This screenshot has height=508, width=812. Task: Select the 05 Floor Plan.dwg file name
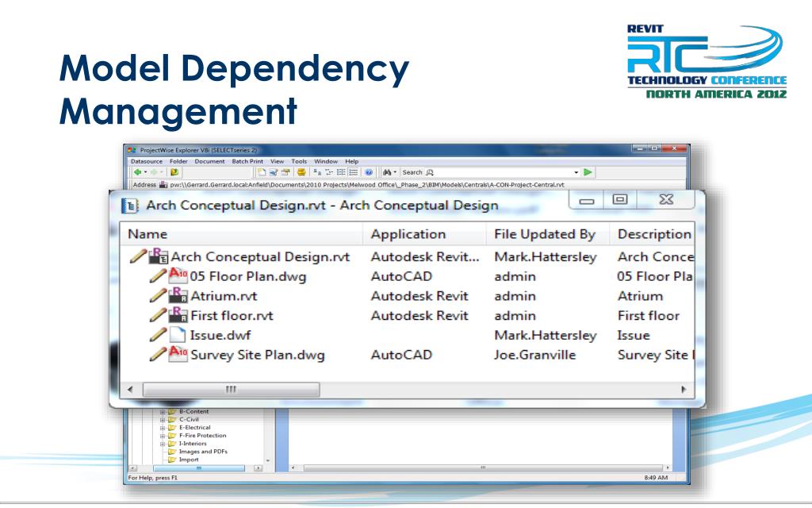[x=248, y=276]
